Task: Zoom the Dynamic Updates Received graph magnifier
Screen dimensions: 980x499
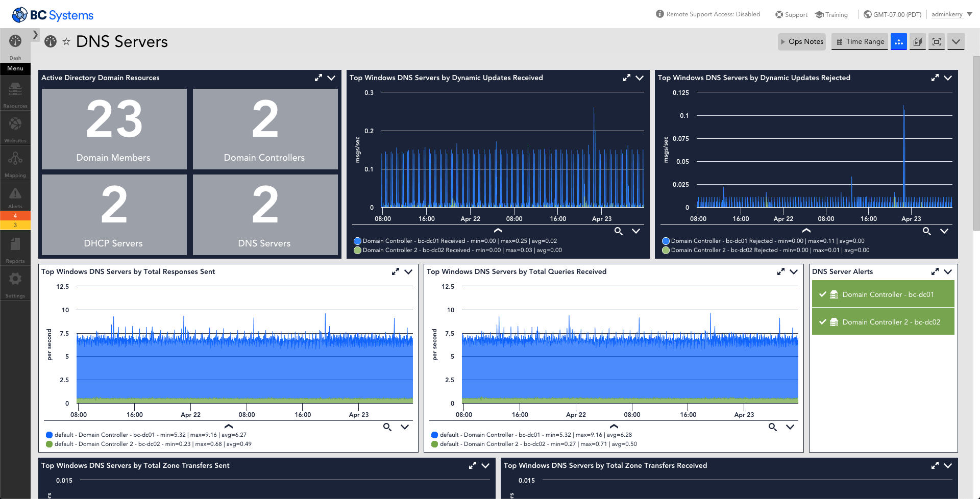Action: [619, 231]
